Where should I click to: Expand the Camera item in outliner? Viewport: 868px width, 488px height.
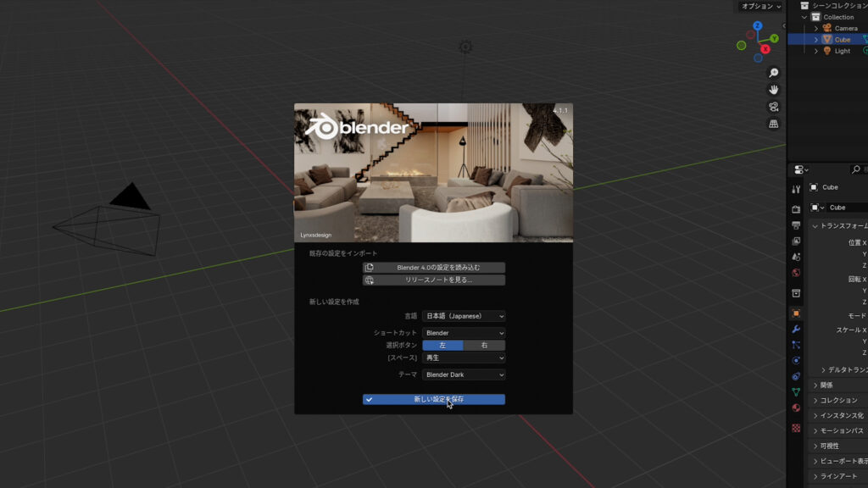[816, 28]
